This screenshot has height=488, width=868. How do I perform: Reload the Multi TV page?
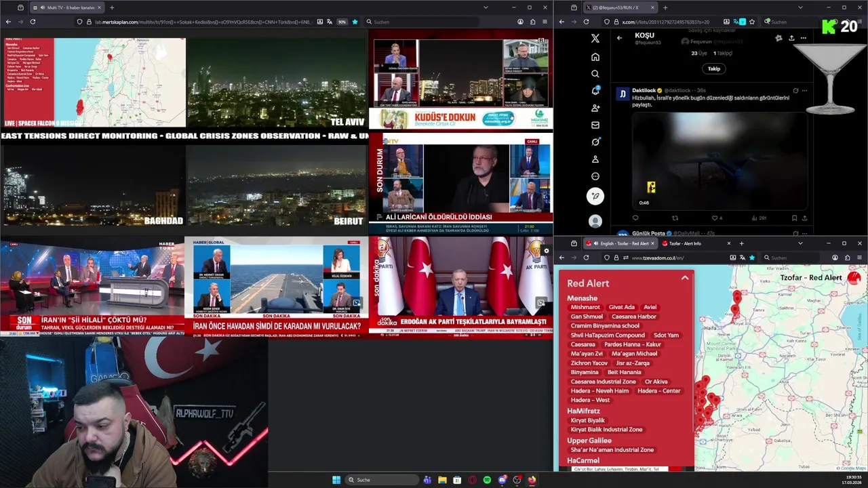pos(33,22)
